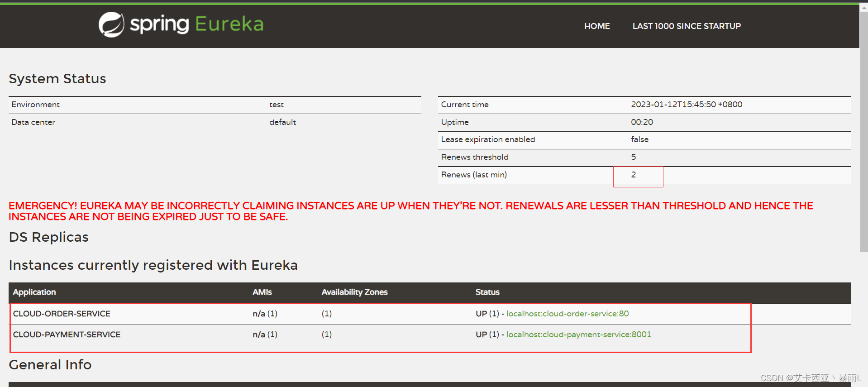Click UP (1) status of CLOUD-PAYMENT-SERVICE
The image size is (868, 387).
tap(487, 334)
